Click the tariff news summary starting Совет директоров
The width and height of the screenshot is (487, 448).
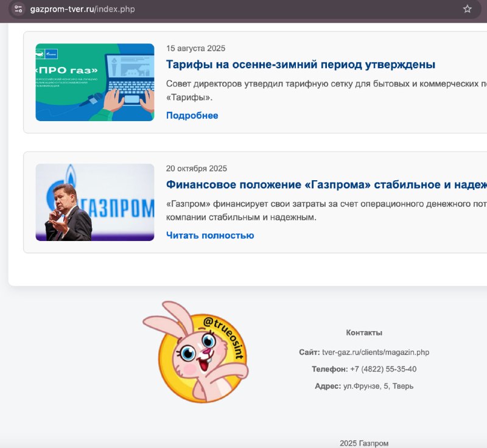(x=326, y=90)
